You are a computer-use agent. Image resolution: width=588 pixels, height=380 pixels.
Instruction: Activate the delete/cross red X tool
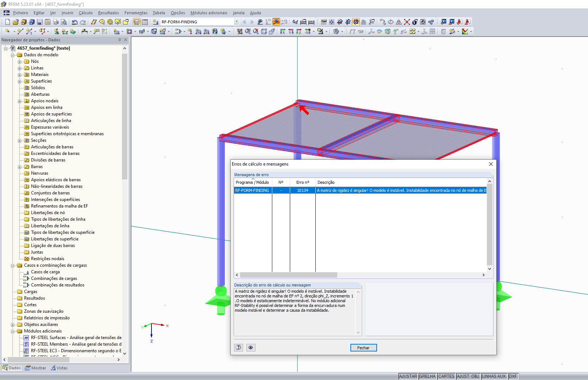(407, 22)
